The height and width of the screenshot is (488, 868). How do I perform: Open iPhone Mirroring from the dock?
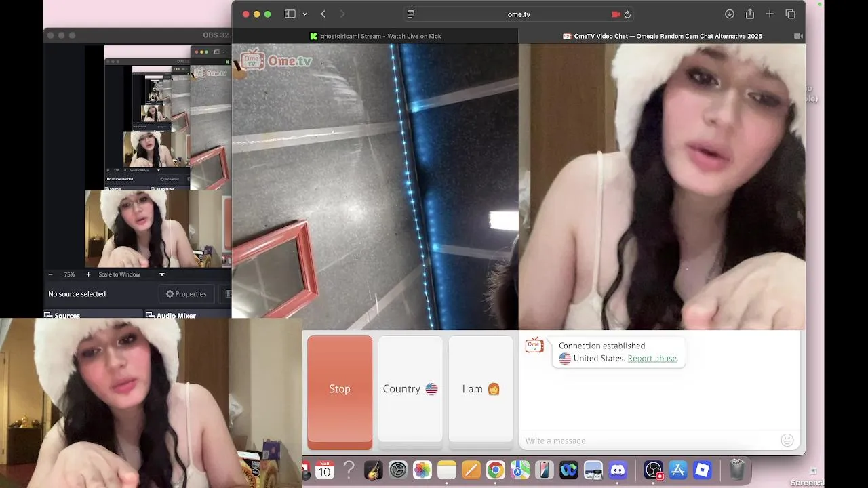click(x=545, y=469)
